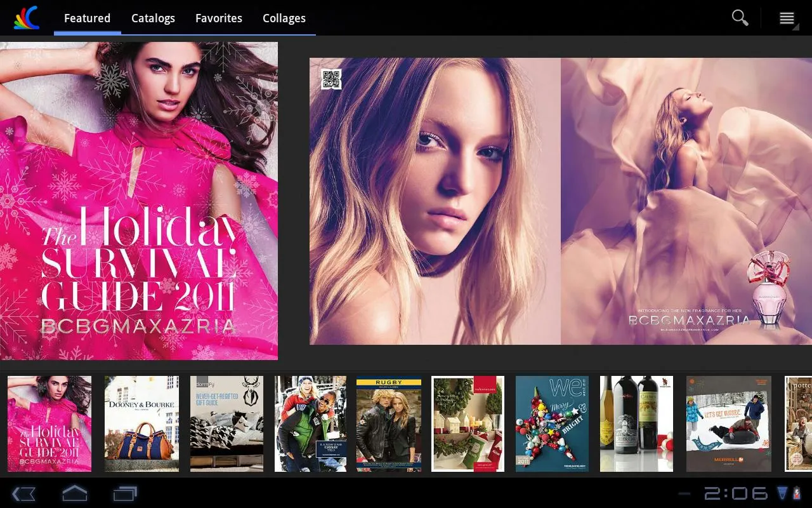
Task: Tap the Android back navigation icon
Action: coord(23,493)
